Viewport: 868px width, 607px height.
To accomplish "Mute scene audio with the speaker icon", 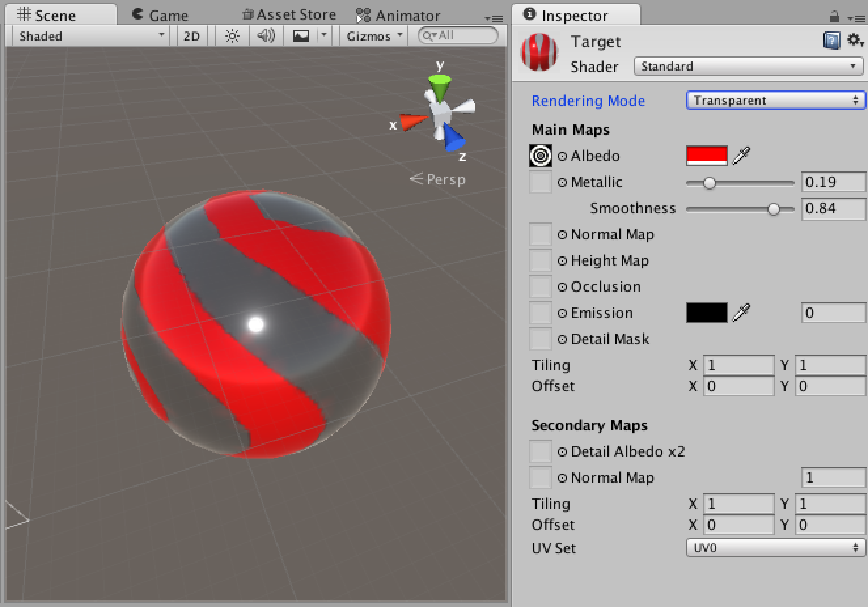I will (x=265, y=36).
